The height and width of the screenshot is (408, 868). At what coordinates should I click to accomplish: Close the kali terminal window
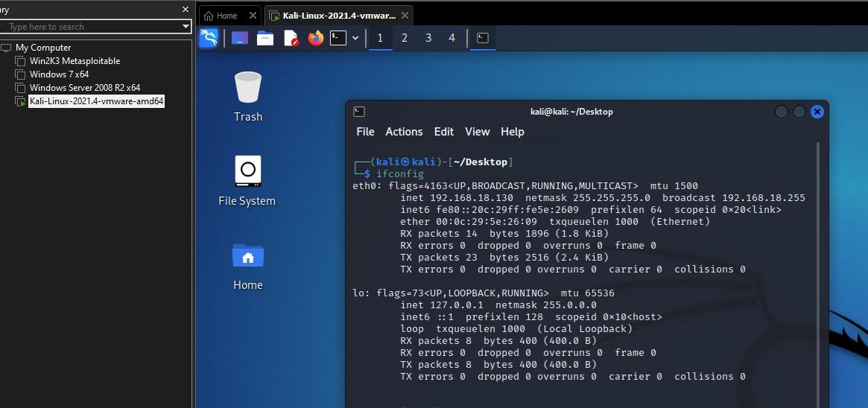click(817, 112)
